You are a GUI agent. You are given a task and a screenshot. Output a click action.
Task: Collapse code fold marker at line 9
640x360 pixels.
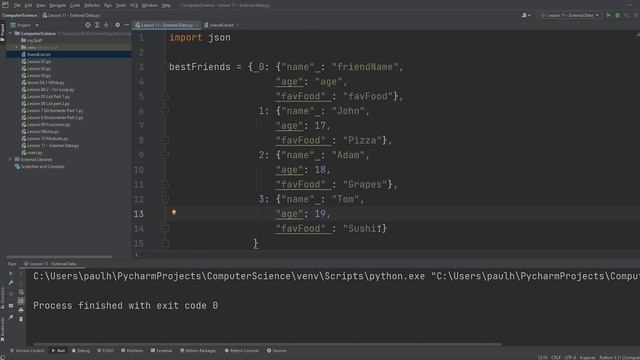tap(165, 155)
